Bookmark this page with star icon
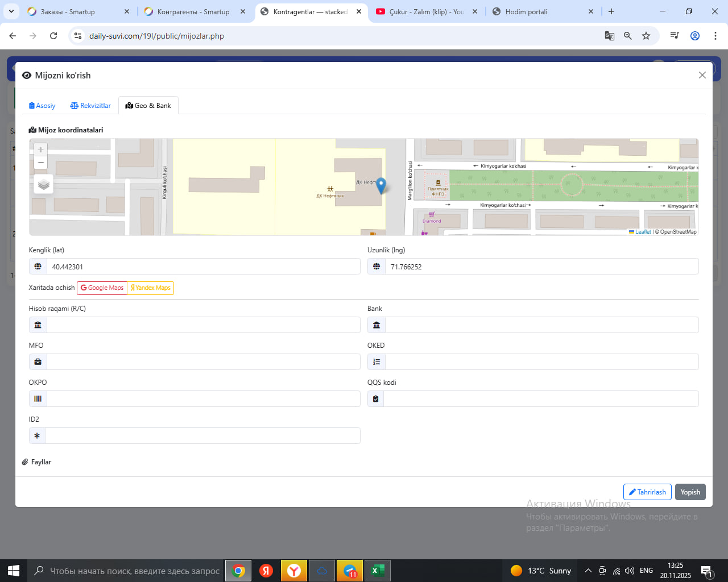This screenshot has width=728, height=582. point(646,36)
